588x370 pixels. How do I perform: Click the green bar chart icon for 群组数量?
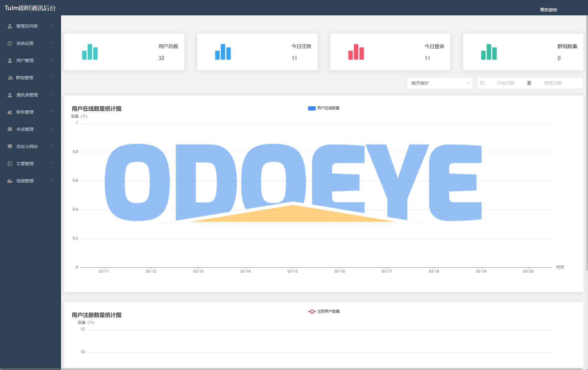click(489, 52)
